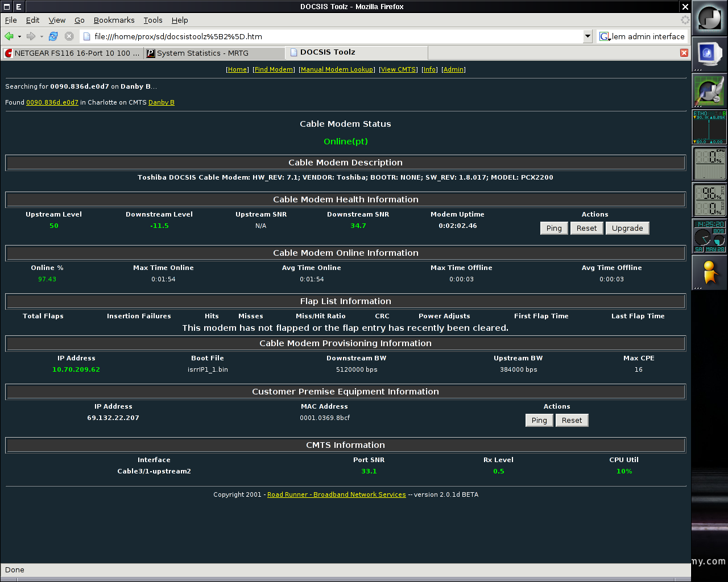Click the monitor dock icon
Viewport: 728px width, 582px height.
pos(709,54)
